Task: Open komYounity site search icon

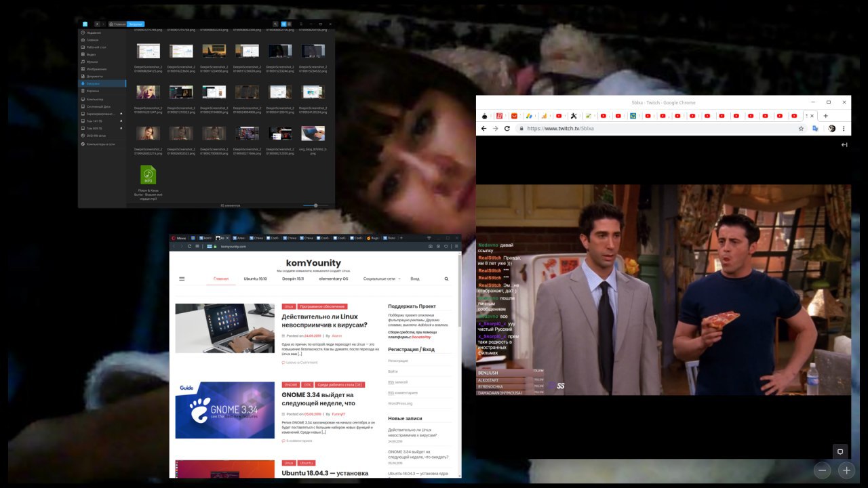Action: coord(446,279)
